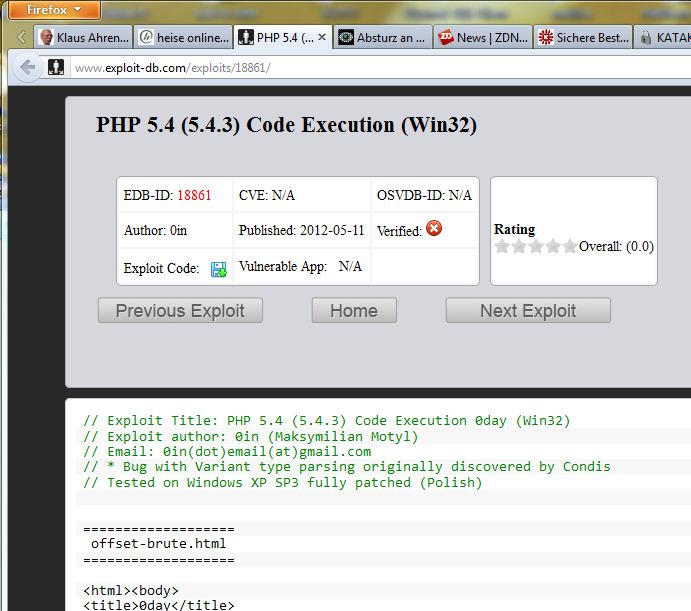Click the offset-brute.html filename text
This screenshot has width=691, height=611.
click(x=159, y=544)
